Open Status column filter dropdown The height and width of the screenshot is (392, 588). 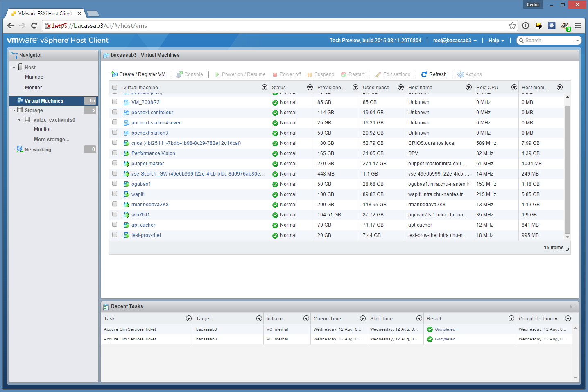[x=310, y=87]
